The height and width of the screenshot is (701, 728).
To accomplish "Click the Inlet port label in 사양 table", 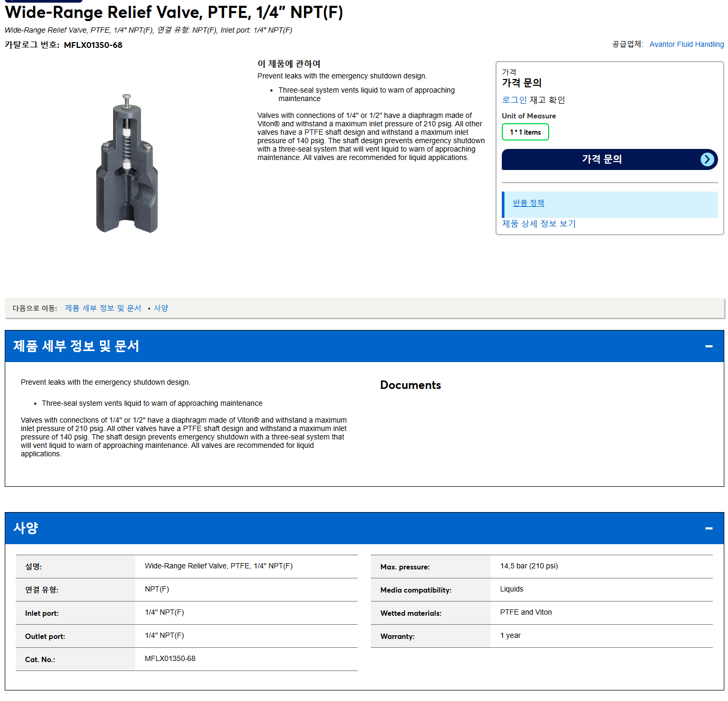I will coord(42,613).
